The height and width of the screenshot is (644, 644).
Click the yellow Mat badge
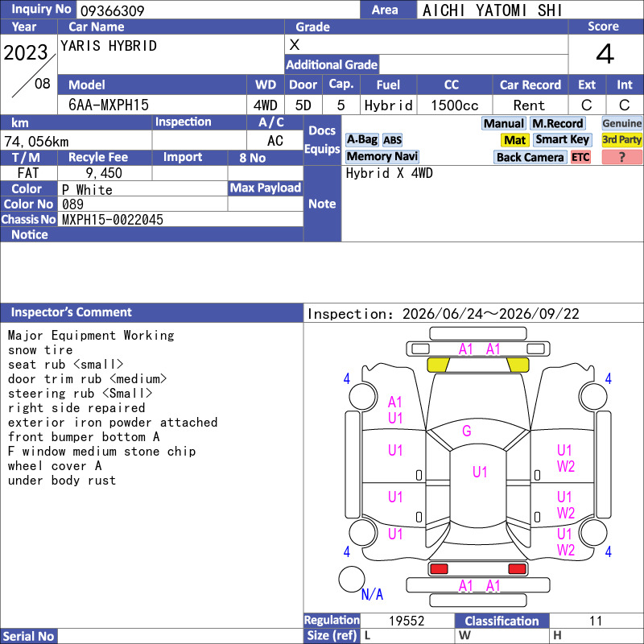(x=514, y=140)
